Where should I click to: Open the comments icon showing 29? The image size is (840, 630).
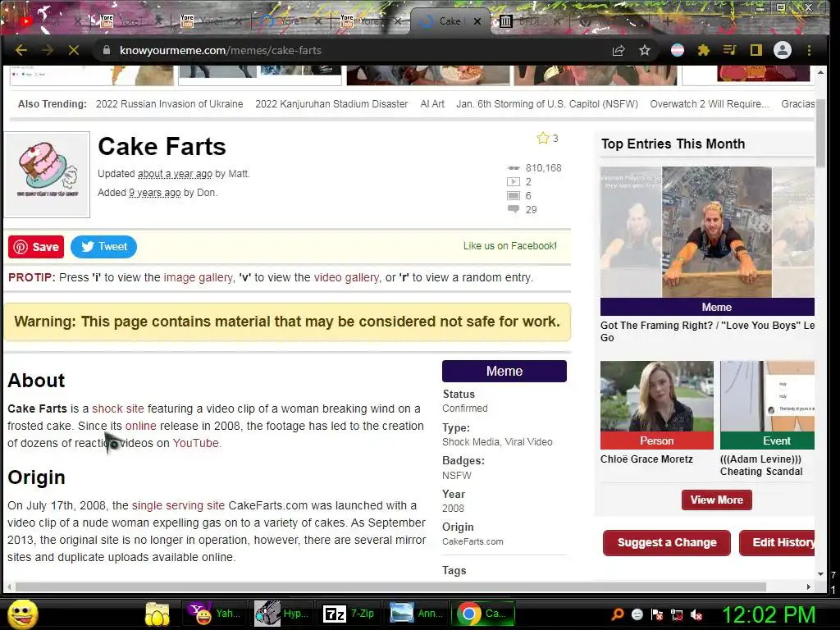(514, 209)
